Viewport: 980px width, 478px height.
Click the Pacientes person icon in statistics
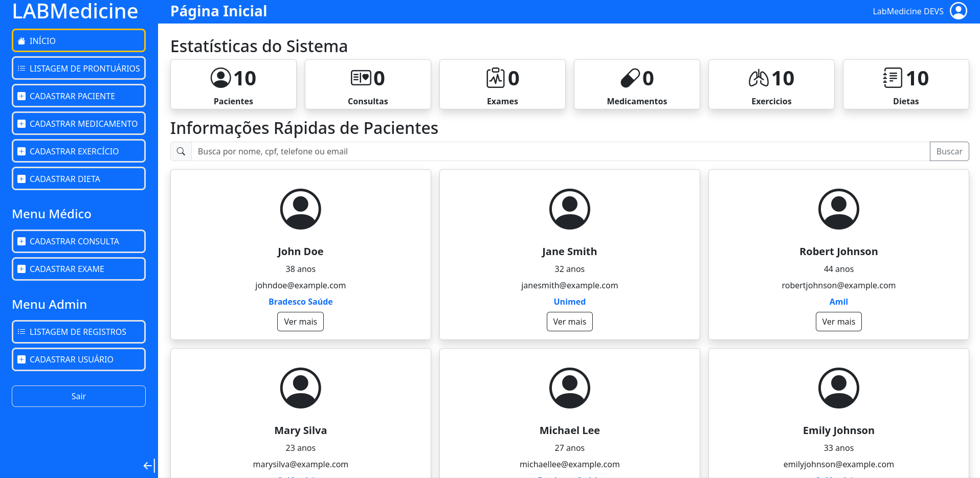221,78
